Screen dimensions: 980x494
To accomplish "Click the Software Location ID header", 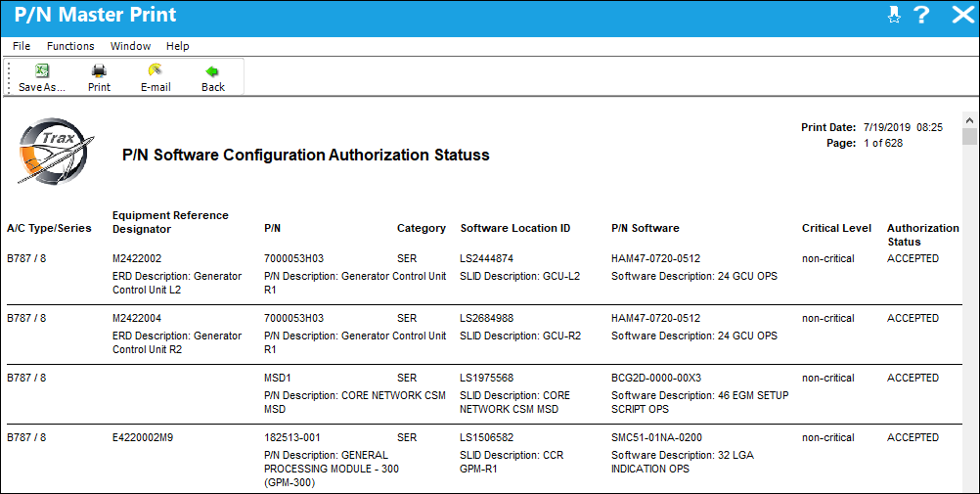I will 515,228.
